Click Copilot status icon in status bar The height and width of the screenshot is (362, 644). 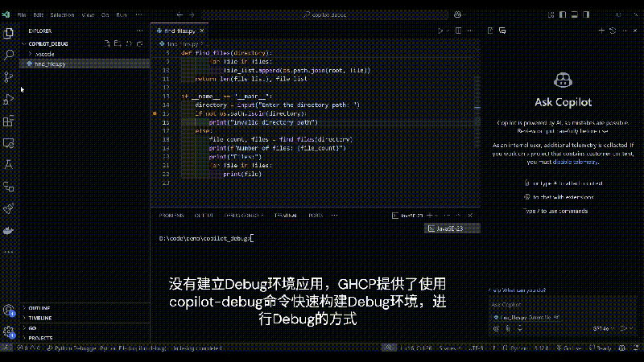(621, 348)
